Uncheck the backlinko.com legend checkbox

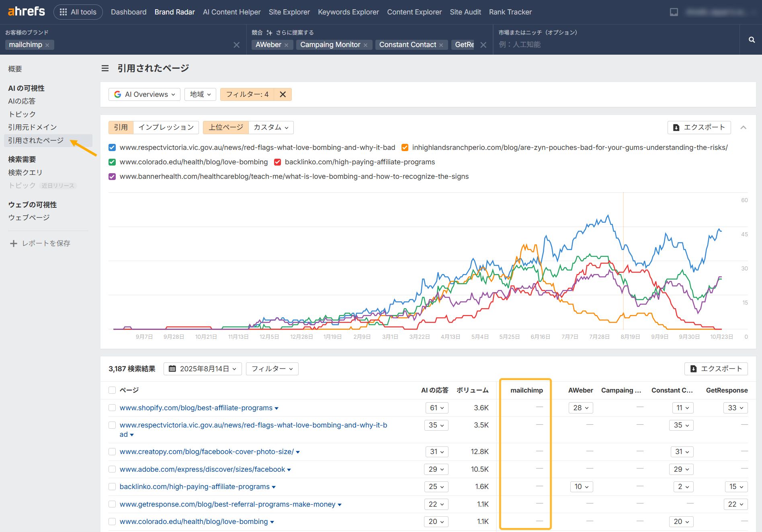[x=278, y=162]
